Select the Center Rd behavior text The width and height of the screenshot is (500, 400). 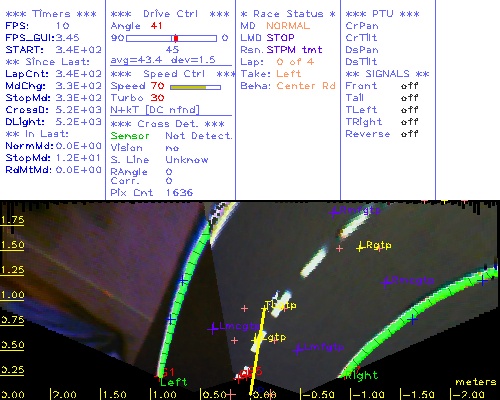(x=306, y=86)
